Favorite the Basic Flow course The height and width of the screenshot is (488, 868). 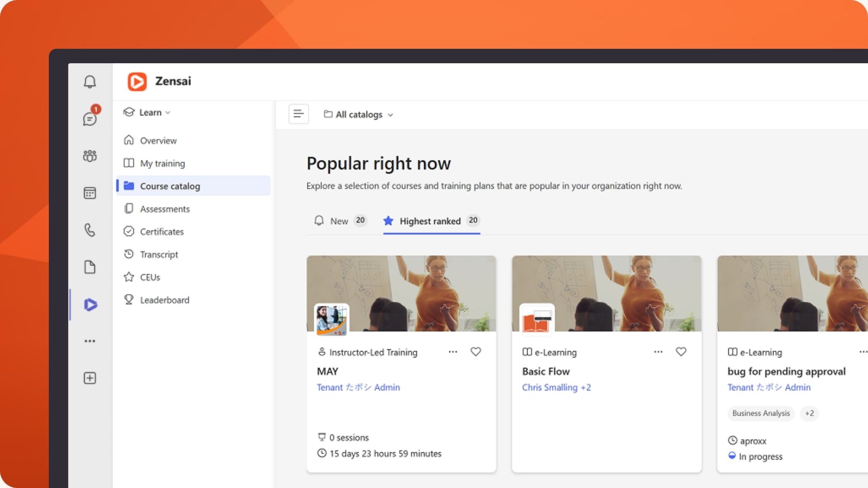tap(681, 352)
